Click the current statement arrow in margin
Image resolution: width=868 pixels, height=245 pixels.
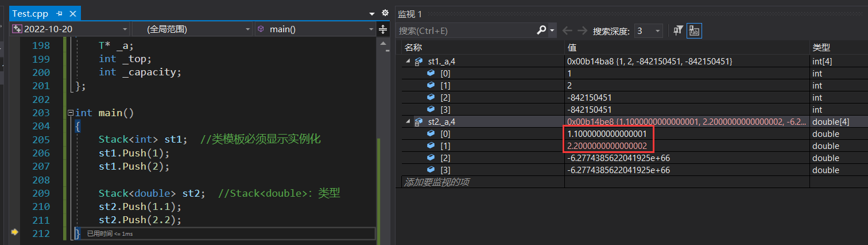pos(15,232)
